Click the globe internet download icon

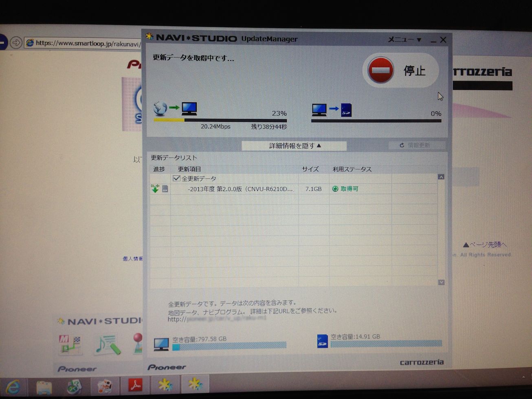point(160,108)
